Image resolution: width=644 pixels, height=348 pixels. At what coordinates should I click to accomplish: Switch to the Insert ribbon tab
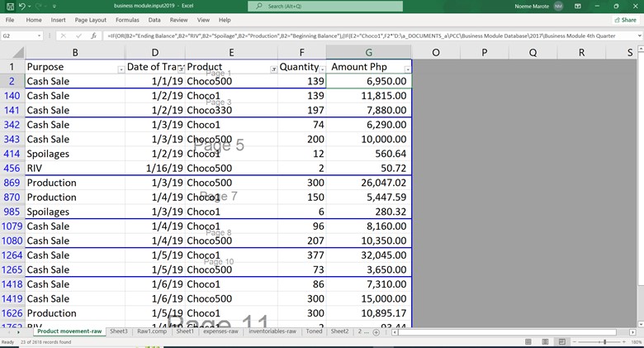pos(59,20)
